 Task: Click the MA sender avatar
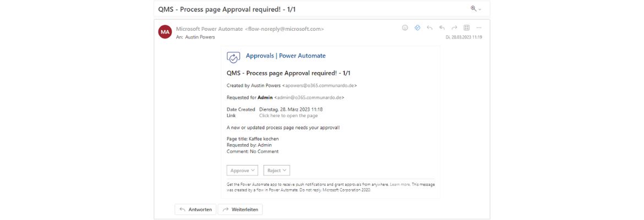pos(165,32)
